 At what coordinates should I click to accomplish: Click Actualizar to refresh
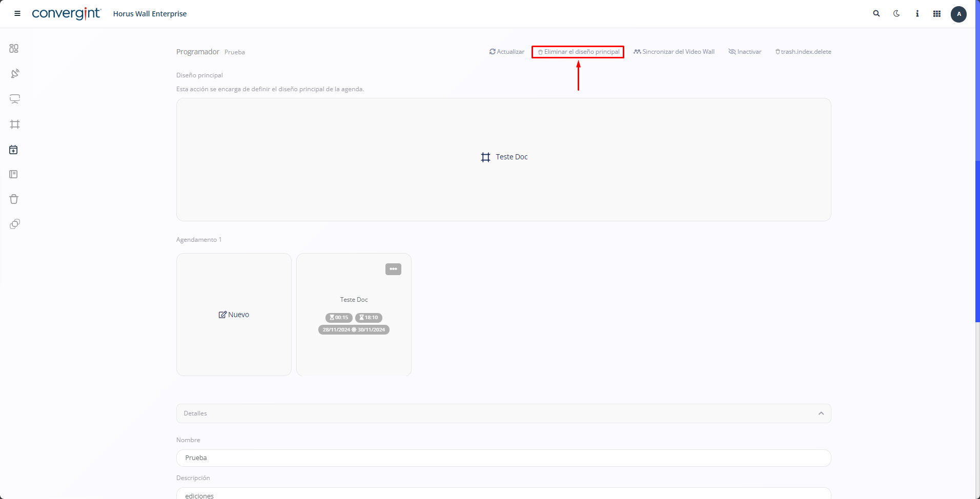507,52
